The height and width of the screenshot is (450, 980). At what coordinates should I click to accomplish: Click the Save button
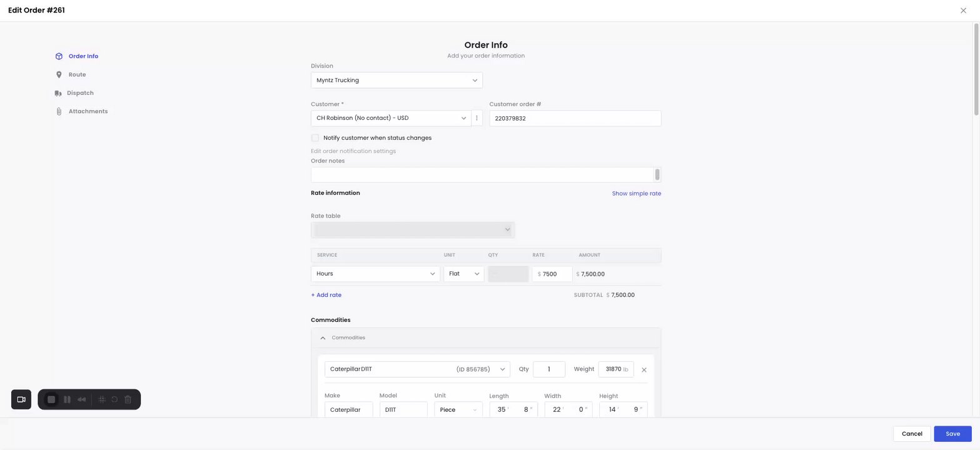(952, 434)
